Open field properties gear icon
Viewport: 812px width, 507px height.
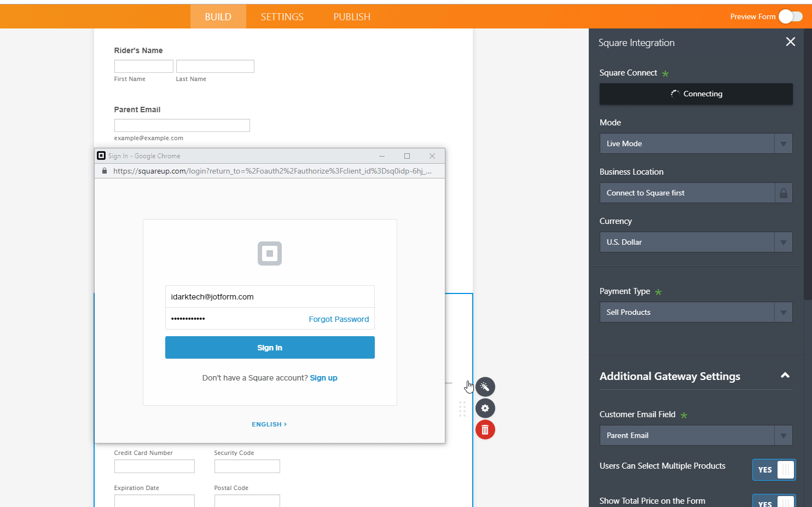pos(485,408)
